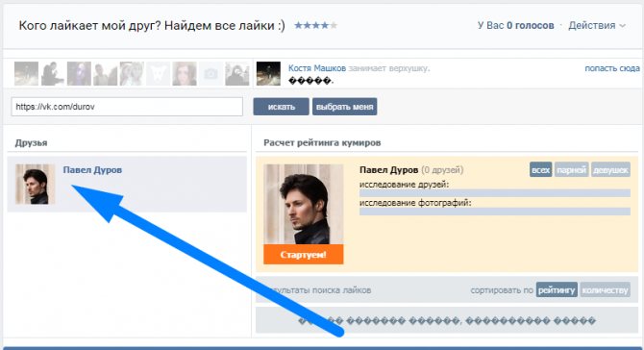Click the dog-placeholder avatar in top strip
The image size is (644, 350).
[x=159, y=73]
